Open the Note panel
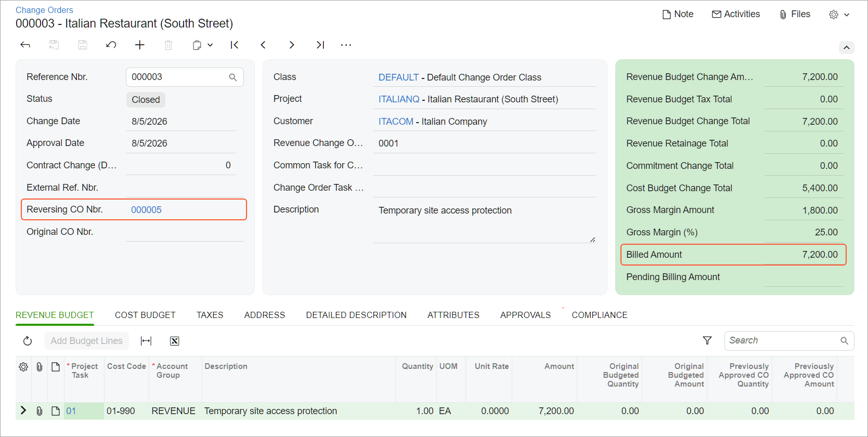This screenshot has width=868, height=437. click(678, 15)
